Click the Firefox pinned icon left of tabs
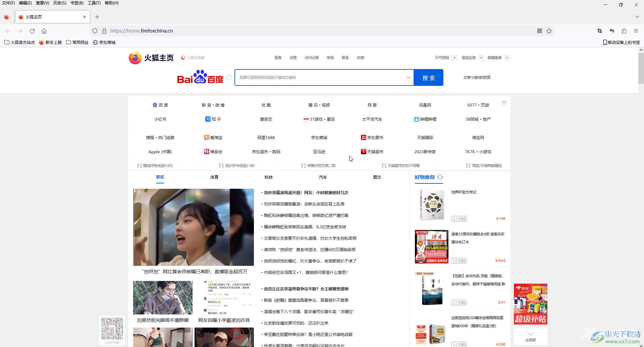Screen dimensions: 644x347 (7, 17)
